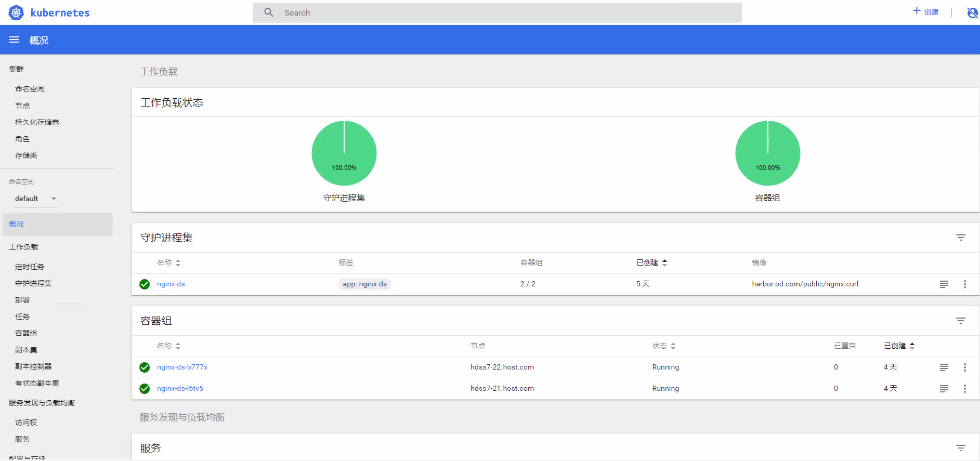This screenshot has width=980, height=461.
Task: Click the app: nginx-ds label chip
Action: (x=364, y=284)
